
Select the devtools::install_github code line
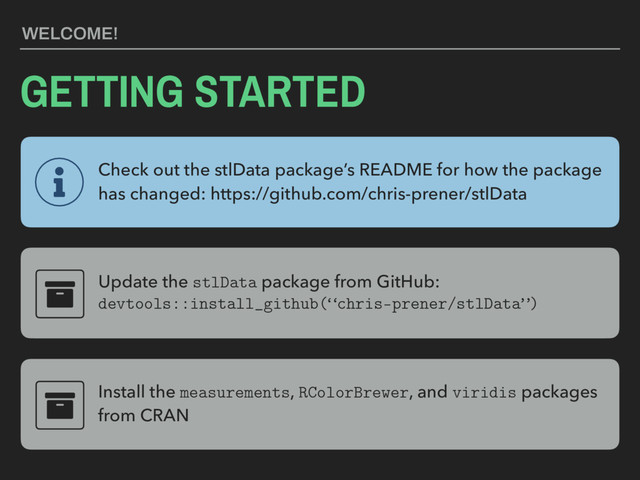coord(317,304)
